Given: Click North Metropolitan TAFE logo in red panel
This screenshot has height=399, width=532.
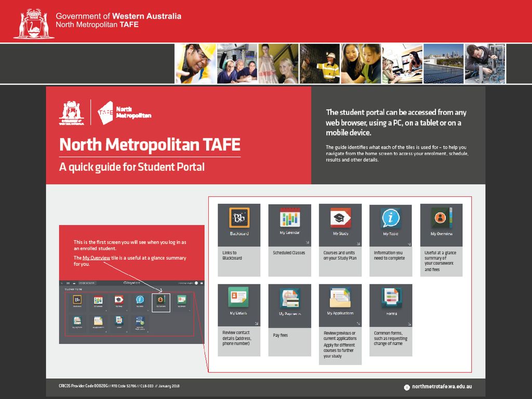Looking at the screenshot, I should [x=124, y=113].
